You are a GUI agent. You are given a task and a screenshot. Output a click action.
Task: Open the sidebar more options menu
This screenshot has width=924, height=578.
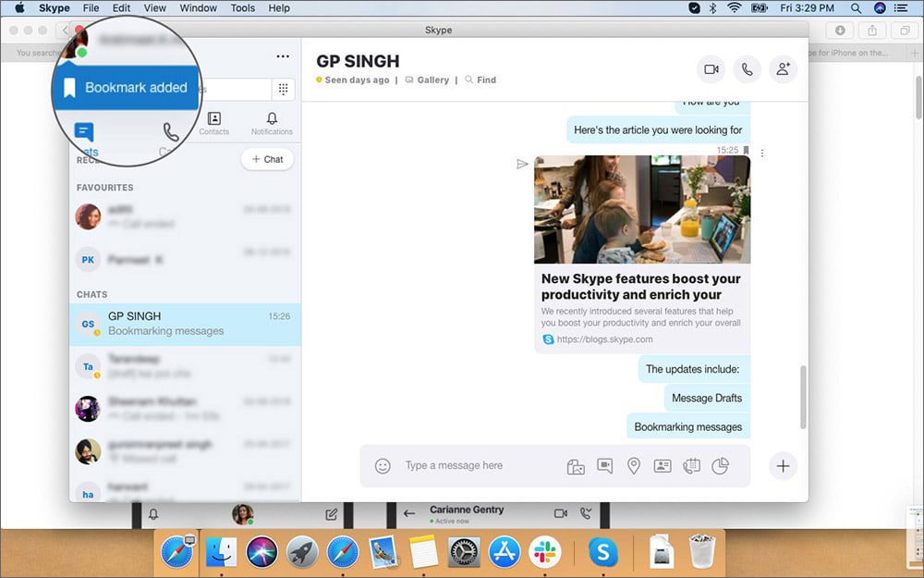283,55
